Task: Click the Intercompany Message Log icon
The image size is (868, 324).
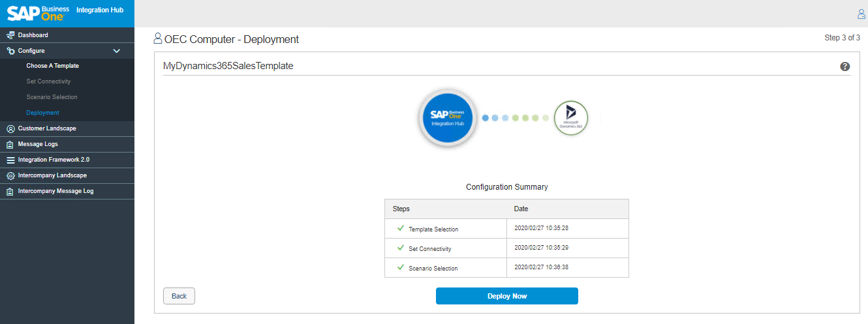Action: (10, 192)
